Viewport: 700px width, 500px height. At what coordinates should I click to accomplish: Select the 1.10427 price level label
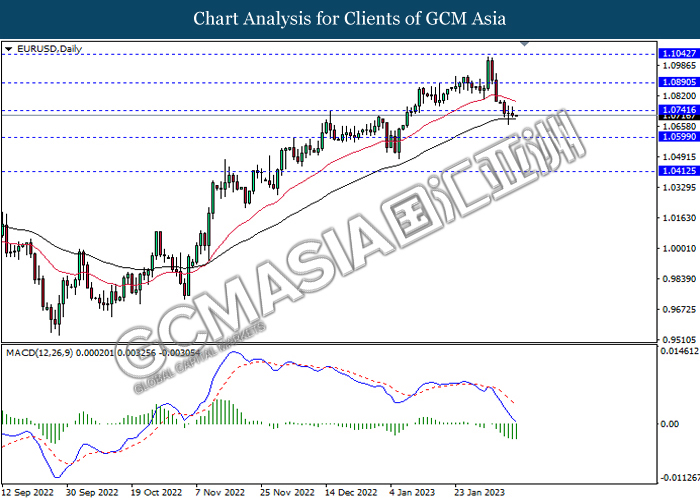(x=679, y=54)
